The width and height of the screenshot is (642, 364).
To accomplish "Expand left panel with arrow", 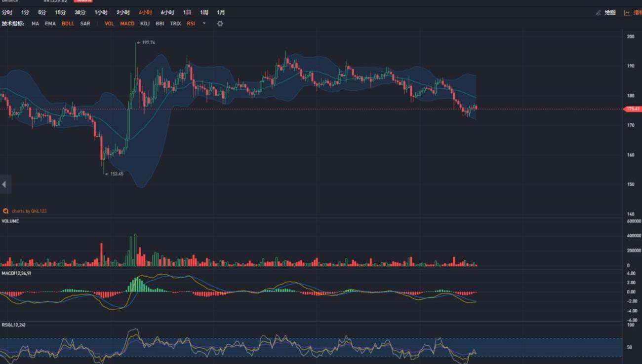I will 4,184.
